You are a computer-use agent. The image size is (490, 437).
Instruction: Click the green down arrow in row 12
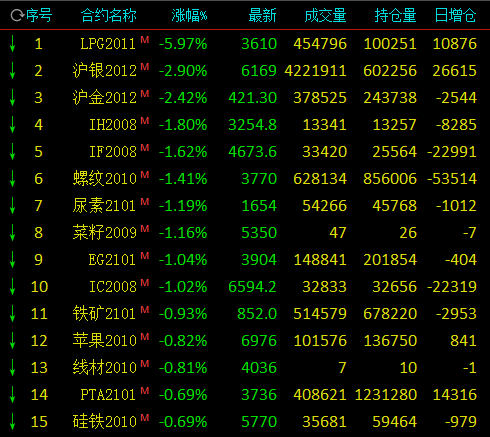point(13,341)
